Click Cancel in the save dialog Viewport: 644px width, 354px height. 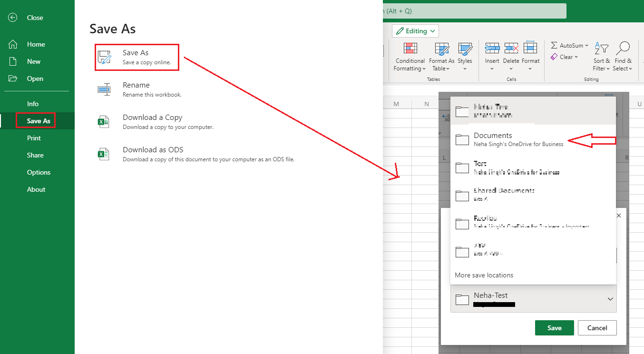[x=597, y=328]
